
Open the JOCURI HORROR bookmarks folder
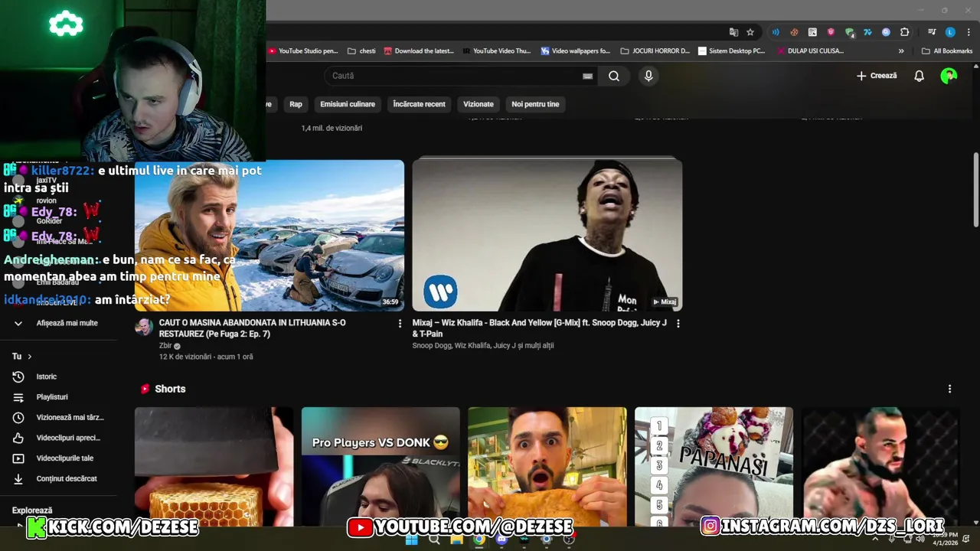[x=655, y=51]
